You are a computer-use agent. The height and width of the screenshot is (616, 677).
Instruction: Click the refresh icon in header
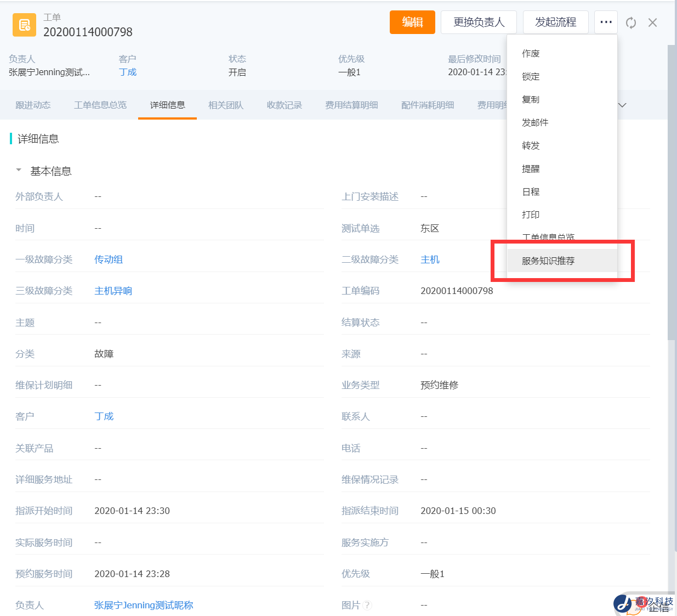point(631,22)
